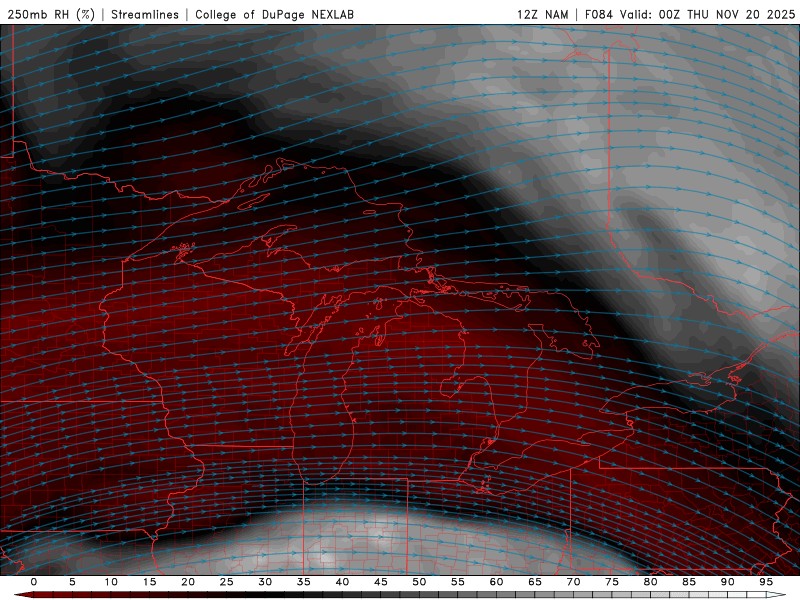
Task: Click the "45" value on the color scale
Action: point(381,582)
